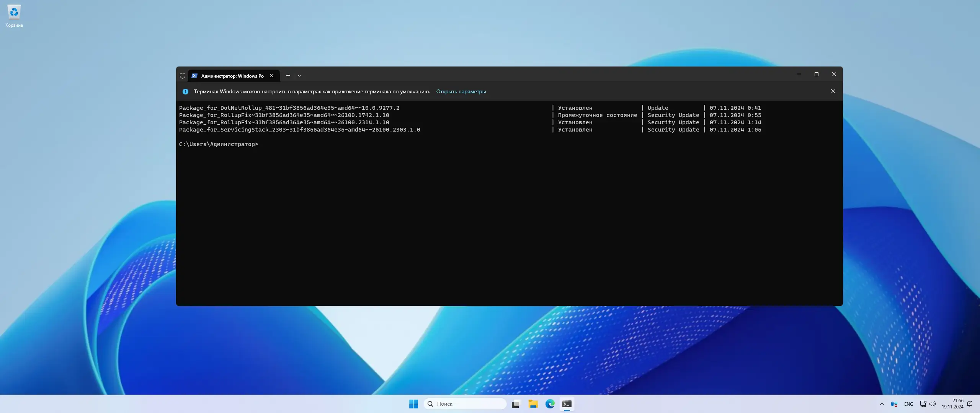Open the Открыть параметры link
Image resolution: width=980 pixels, height=413 pixels.
click(x=461, y=91)
